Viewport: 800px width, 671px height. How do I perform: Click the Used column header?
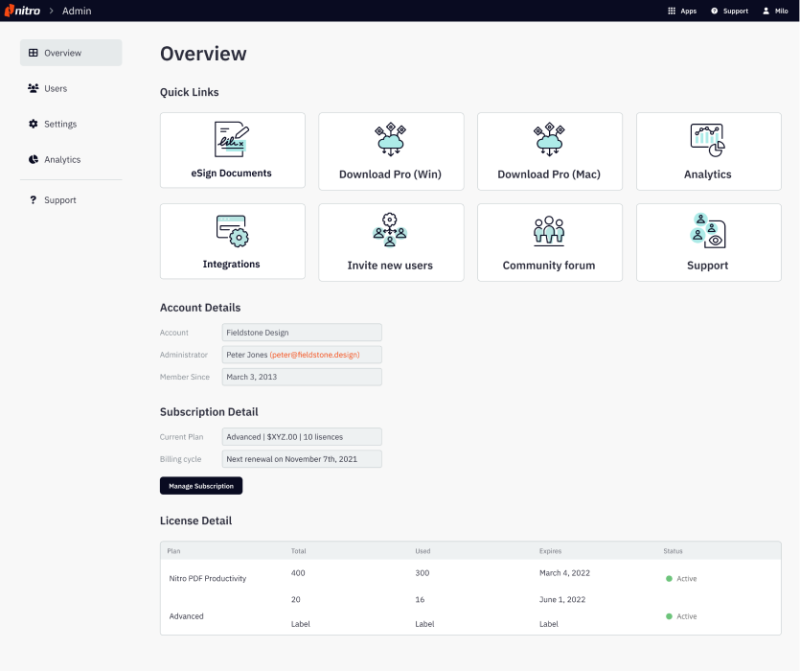[423, 551]
